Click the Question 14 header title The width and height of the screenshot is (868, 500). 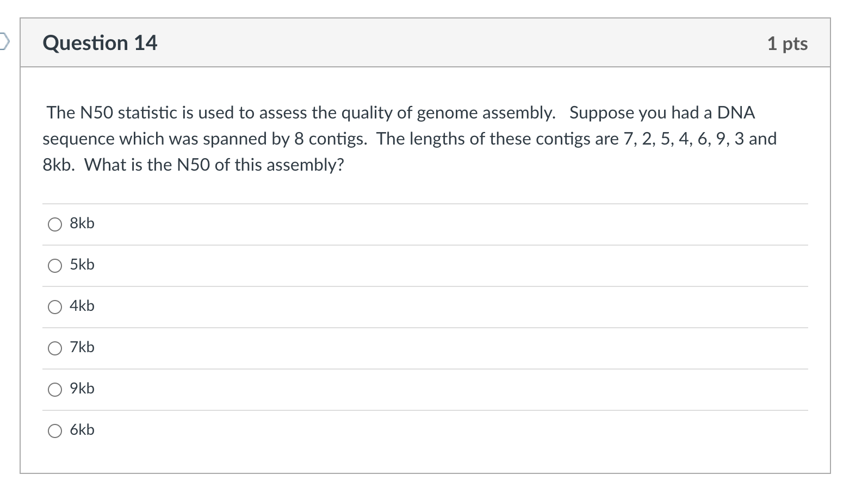tap(100, 43)
